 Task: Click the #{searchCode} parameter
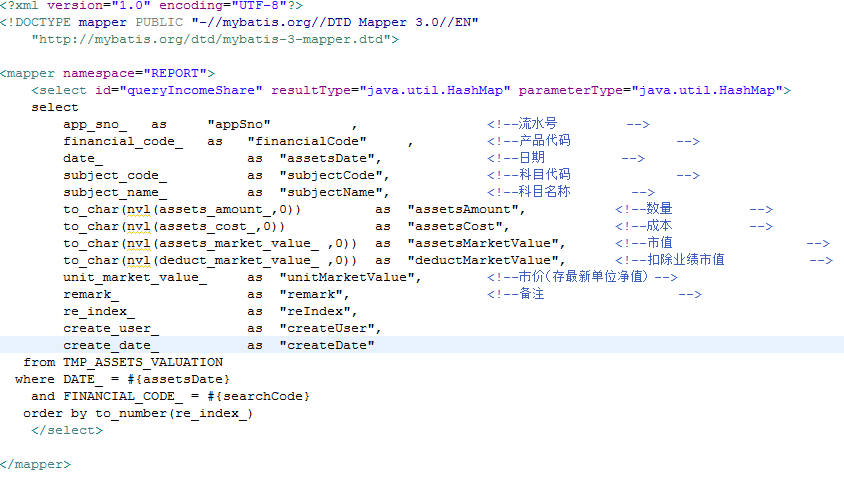(259, 397)
